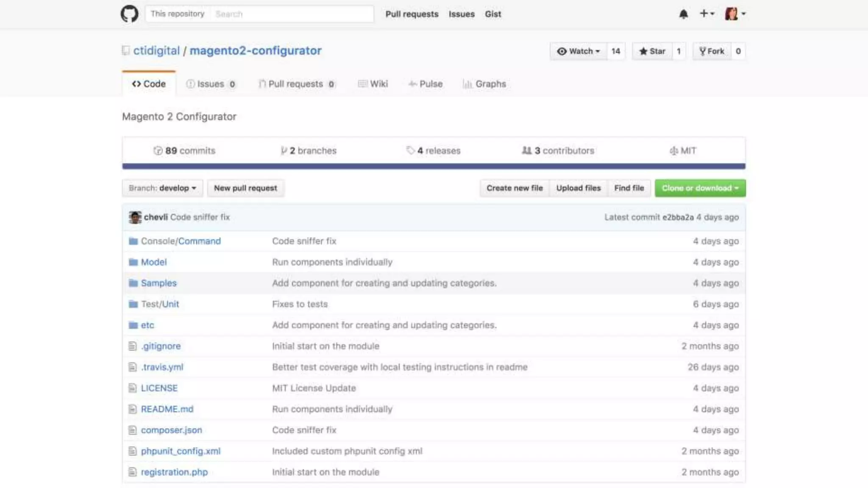Viewport: 868px width, 488px height.
Task: Focus the repository search field
Action: coord(292,14)
